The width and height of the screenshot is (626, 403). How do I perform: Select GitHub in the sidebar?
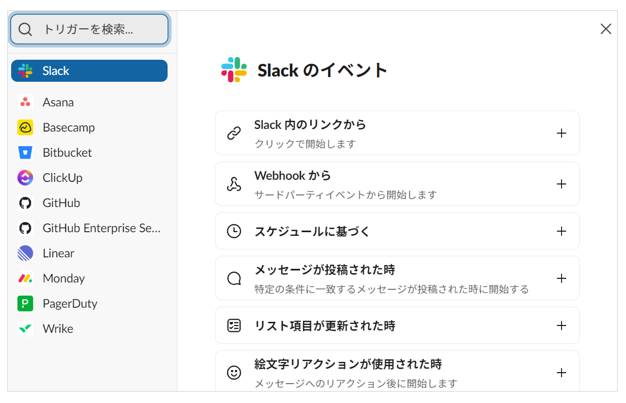89,203
